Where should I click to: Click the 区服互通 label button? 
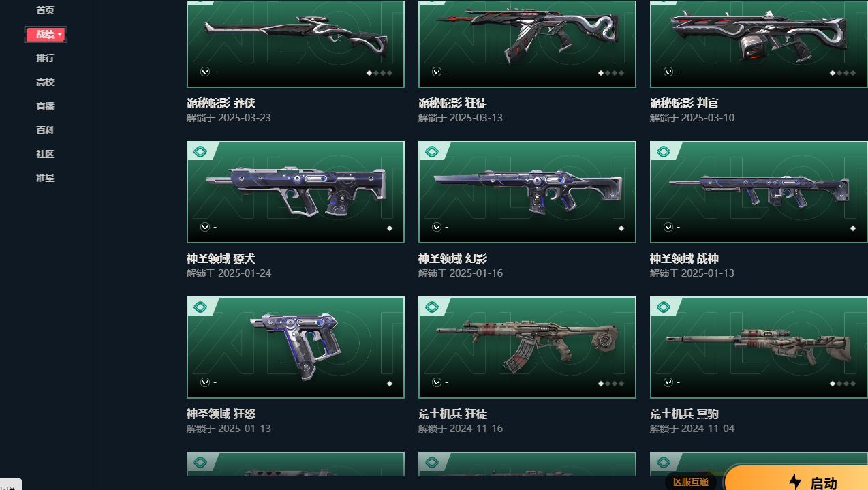[691, 482]
